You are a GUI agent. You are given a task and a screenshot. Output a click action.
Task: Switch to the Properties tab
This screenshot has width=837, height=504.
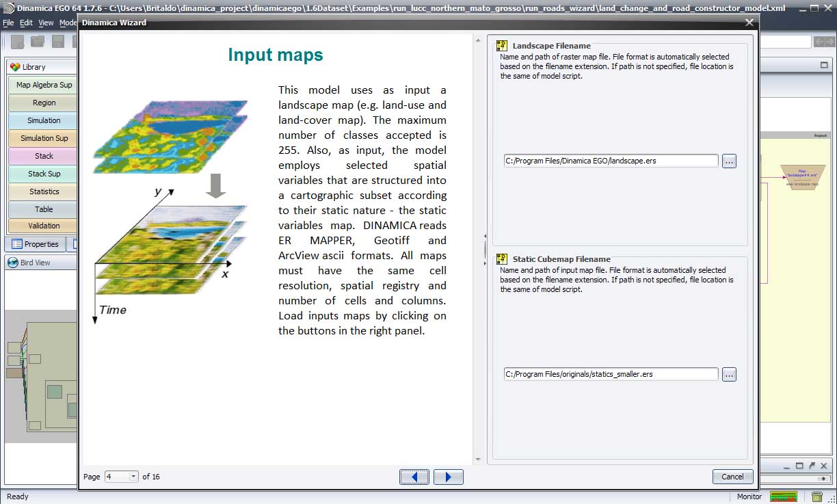point(36,244)
